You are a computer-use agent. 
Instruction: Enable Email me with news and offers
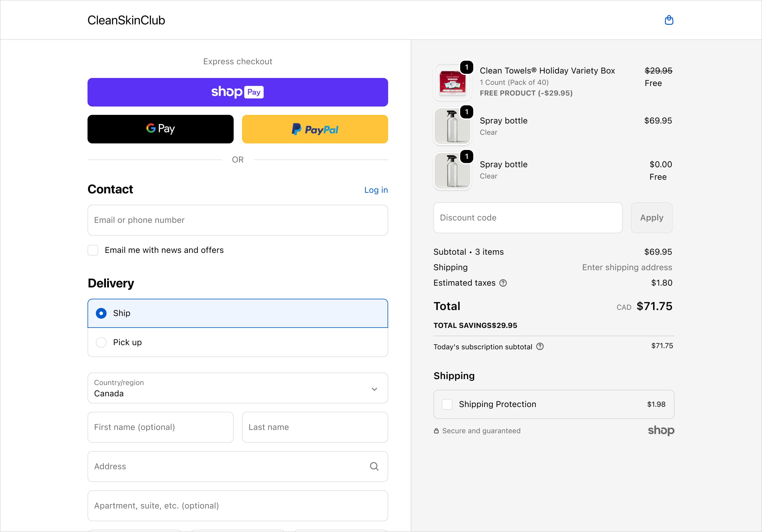pyautogui.click(x=93, y=250)
